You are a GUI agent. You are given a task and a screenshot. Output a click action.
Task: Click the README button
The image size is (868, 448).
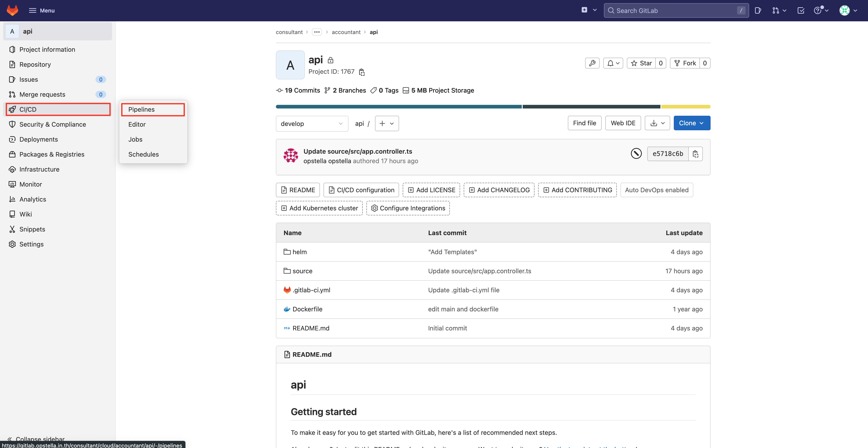coord(298,190)
